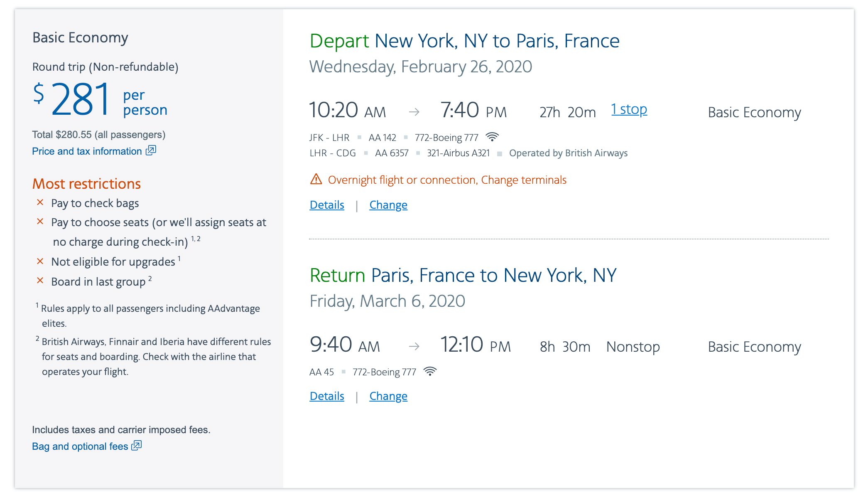The height and width of the screenshot is (498, 868).
Task: Click external link icon beside Bag and optional fees
Action: point(137,446)
